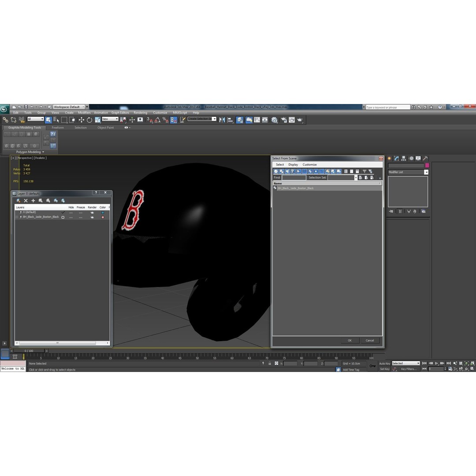Expand the Polygon Modeling panel arrow

pyautogui.click(x=43, y=152)
